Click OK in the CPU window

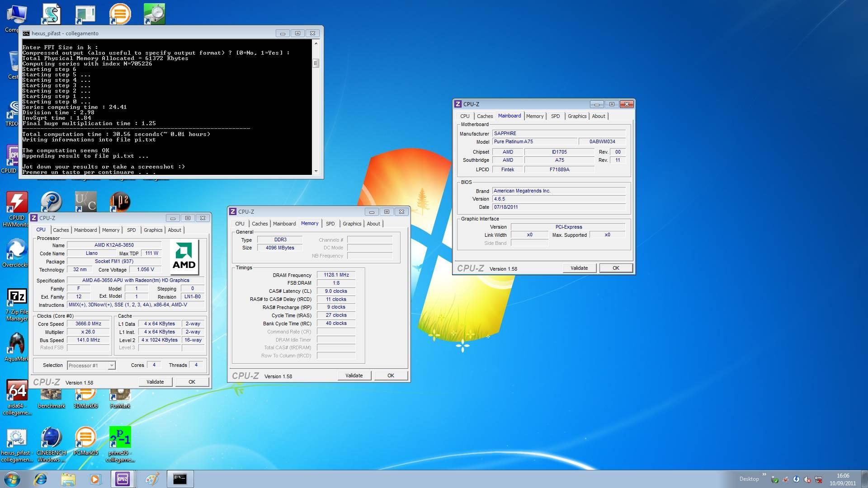[192, 382]
